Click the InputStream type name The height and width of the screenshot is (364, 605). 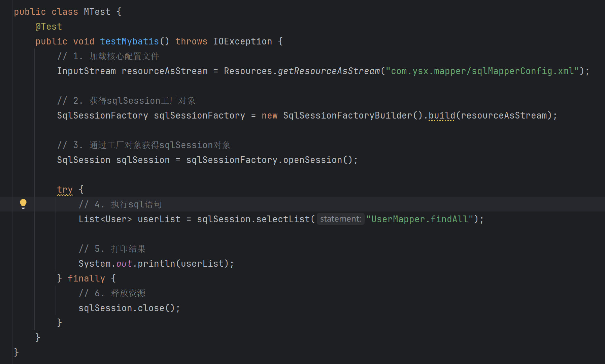pos(87,71)
